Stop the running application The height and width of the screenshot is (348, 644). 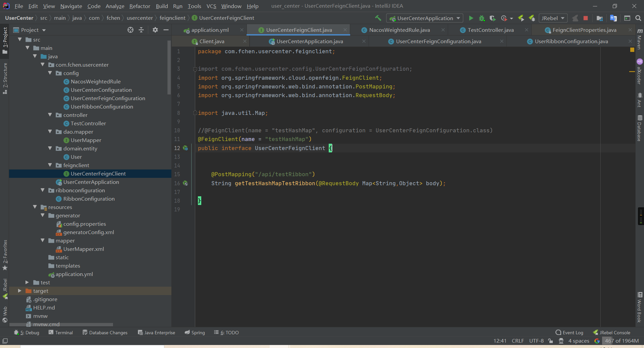(x=586, y=18)
